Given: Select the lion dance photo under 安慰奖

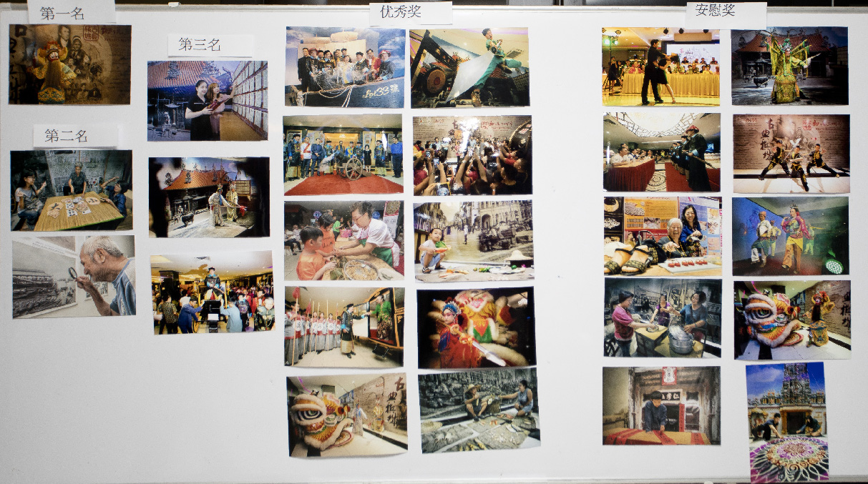Looking at the screenshot, I should click(793, 320).
